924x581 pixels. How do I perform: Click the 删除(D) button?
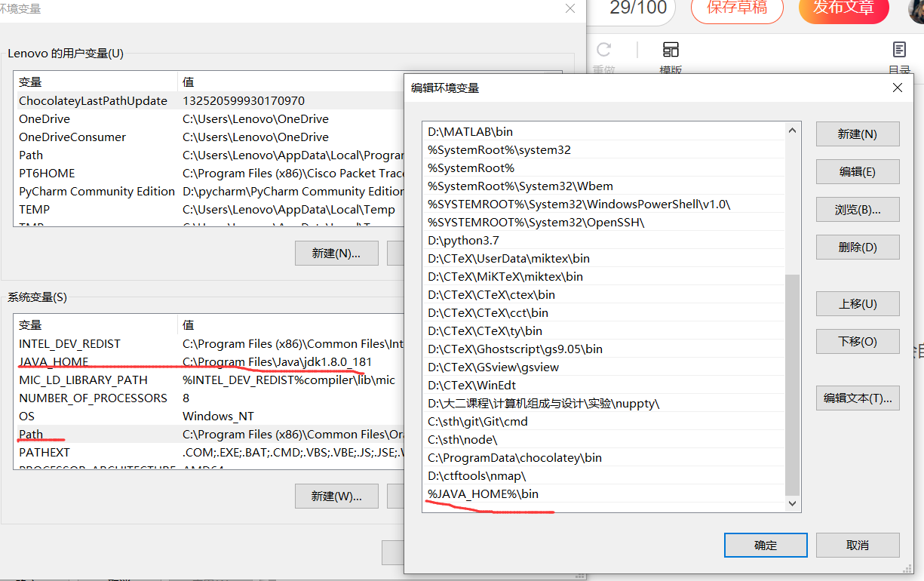pos(858,247)
